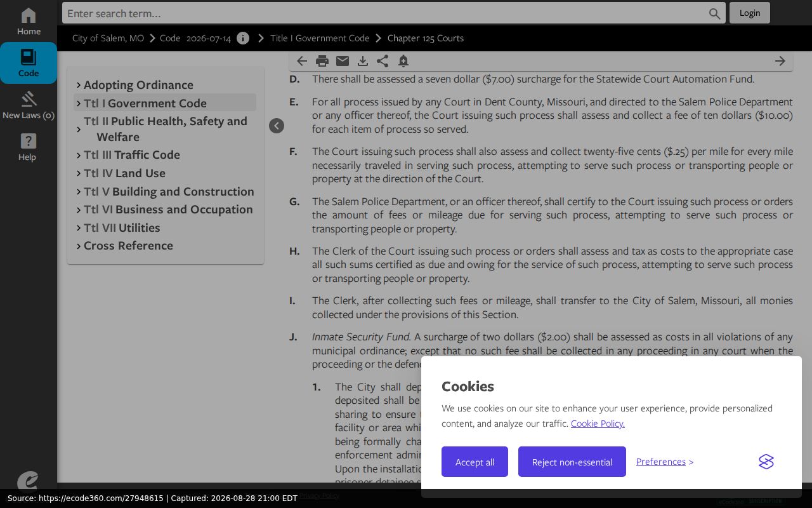Print the chapter with printer icon
The image size is (812, 508).
click(x=322, y=61)
